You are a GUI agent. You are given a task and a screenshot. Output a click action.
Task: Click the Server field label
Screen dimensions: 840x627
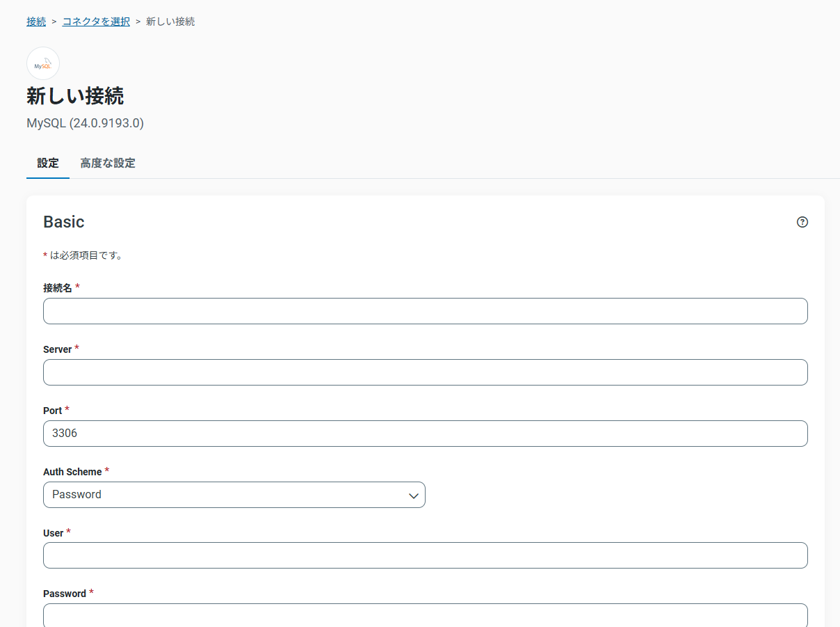point(58,349)
